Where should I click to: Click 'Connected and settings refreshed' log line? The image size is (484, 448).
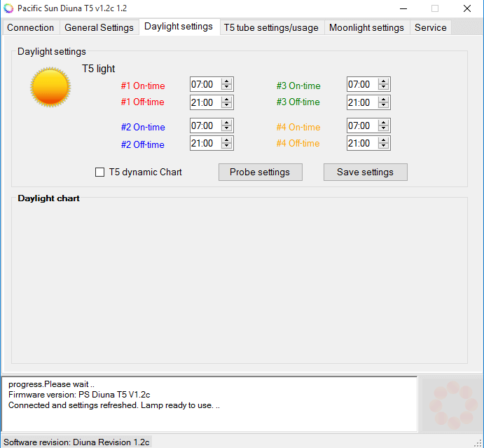click(114, 405)
